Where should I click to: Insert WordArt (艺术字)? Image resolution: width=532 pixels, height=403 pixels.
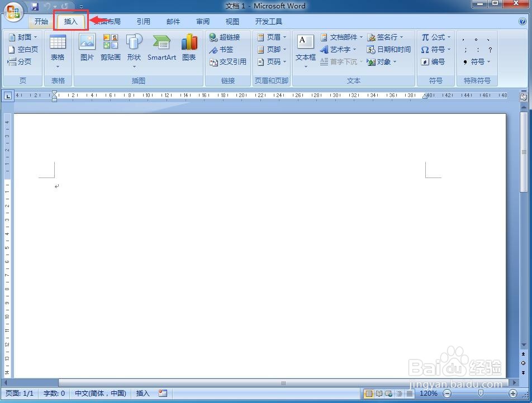[x=338, y=50]
